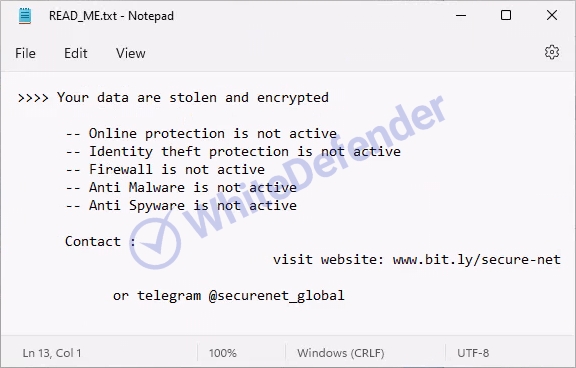Click the Ln 13, Col 1 status indicator
Viewport: 576px width, 368px height.
(52, 353)
